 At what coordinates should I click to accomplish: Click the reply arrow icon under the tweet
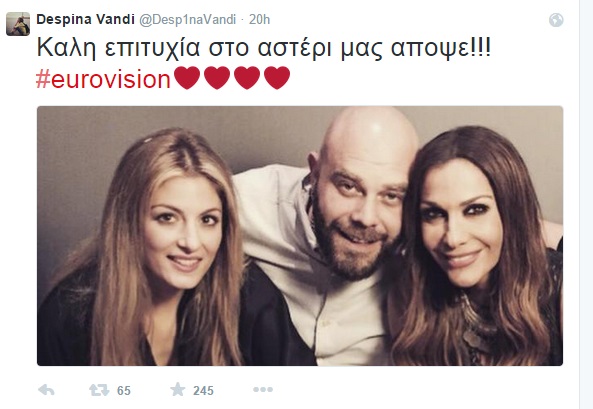[47, 390]
